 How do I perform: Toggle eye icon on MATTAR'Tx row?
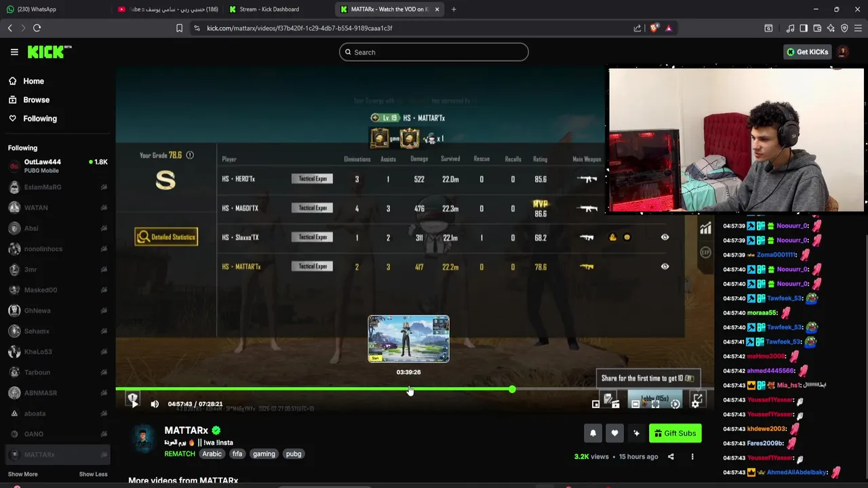tap(665, 266)
